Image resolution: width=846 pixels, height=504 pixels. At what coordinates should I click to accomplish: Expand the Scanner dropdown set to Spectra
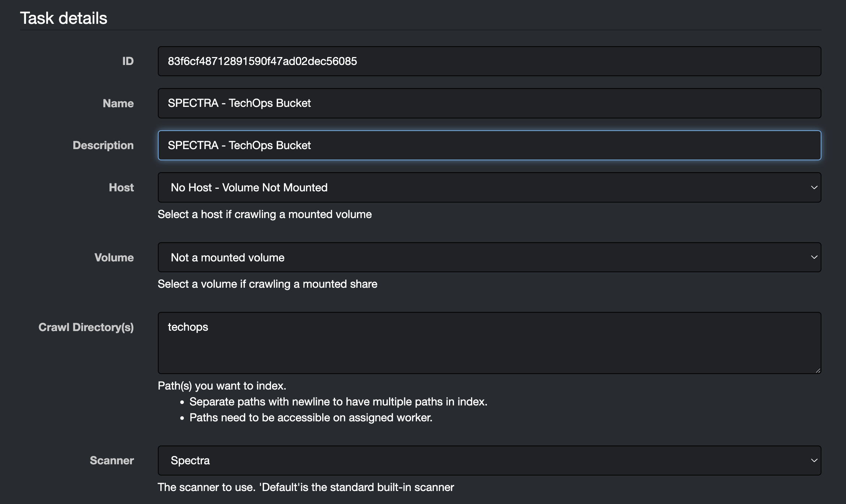click(489, 460)
